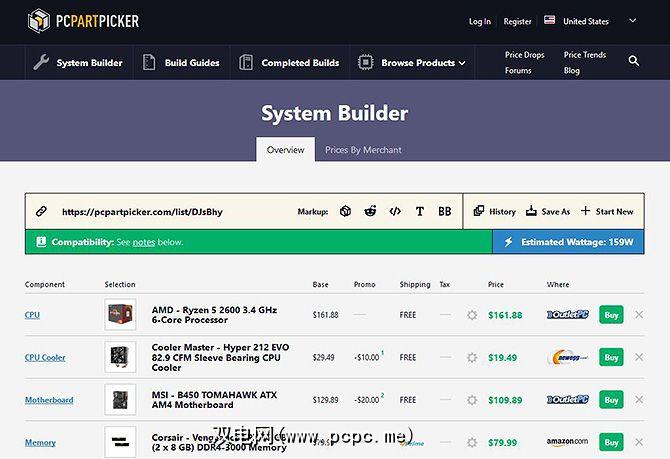
Task: Click the compatibility notes link
Action: pyautogui.click(x=144, y=242)
